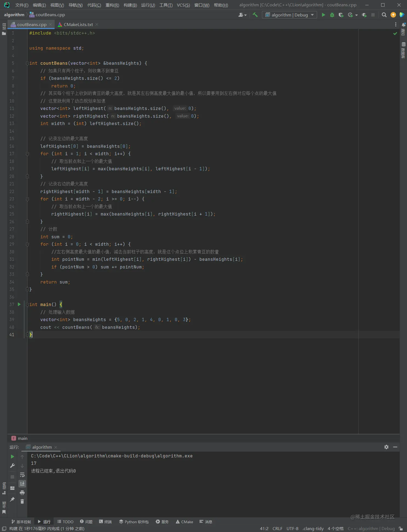Collapse the for loop fold on line 17
This screenshot has width=407, height=532.
pyautogui.click(x=27, y=154)
